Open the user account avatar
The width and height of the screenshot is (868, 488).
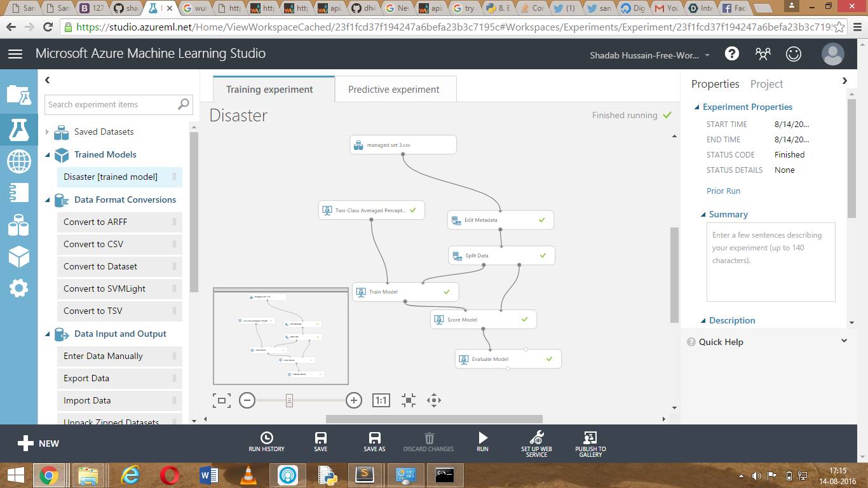833,54
